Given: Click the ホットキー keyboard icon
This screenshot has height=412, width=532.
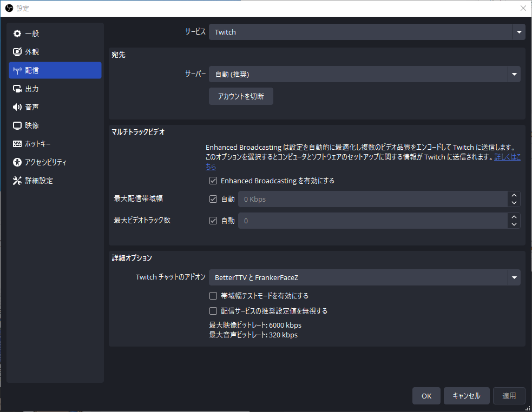Looking at the screenshot, I should tap(17, 144).
